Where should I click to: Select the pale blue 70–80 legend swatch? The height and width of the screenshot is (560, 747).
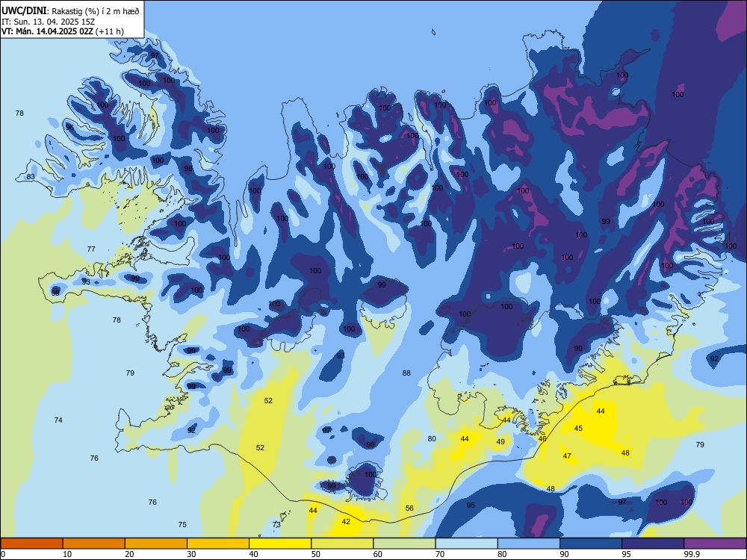[466, 544]
